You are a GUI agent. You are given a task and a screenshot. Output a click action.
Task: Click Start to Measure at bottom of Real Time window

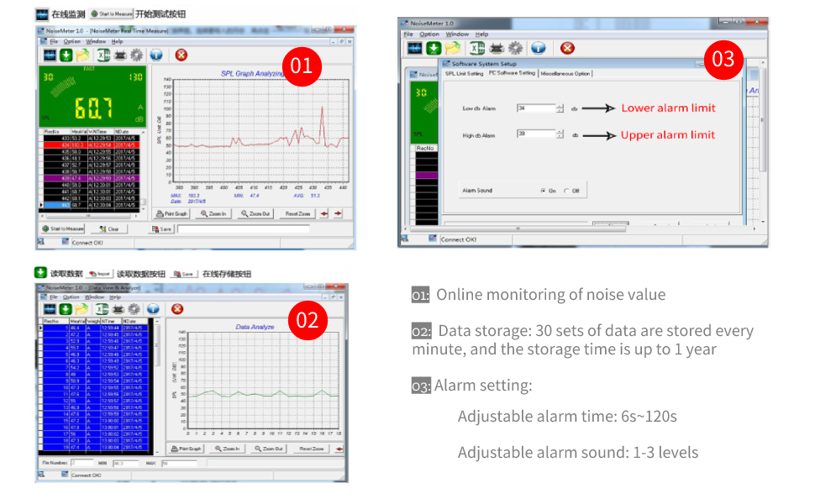[63, 228]
